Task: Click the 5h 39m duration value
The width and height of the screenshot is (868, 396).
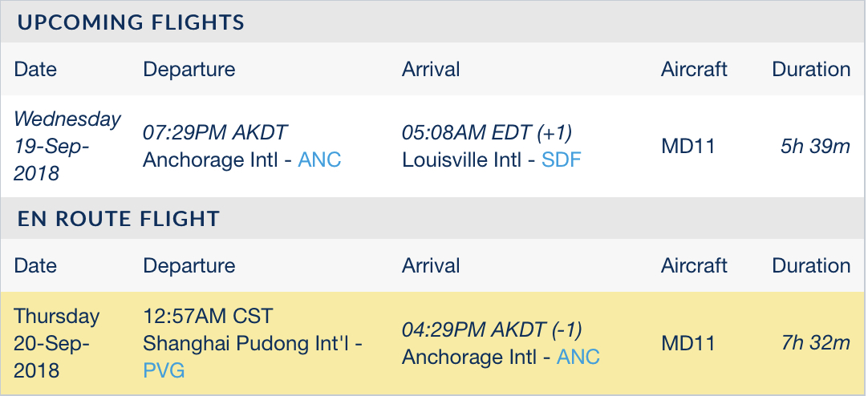Action: pos(815,147)
